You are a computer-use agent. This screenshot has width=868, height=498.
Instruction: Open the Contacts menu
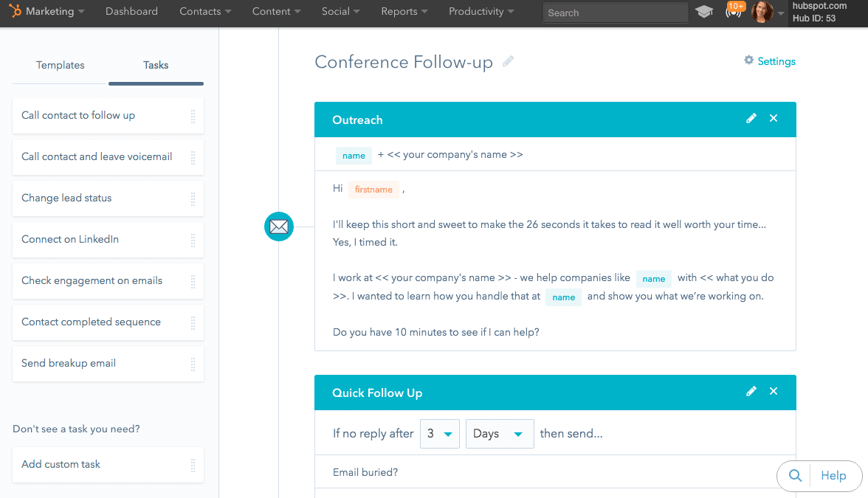click(205, 11)
